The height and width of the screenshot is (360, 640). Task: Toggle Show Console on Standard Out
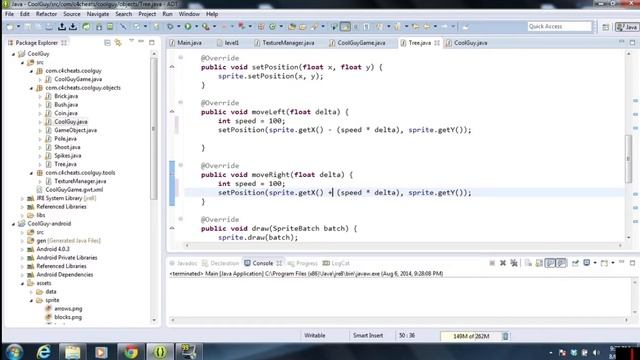tap(550, 263)
